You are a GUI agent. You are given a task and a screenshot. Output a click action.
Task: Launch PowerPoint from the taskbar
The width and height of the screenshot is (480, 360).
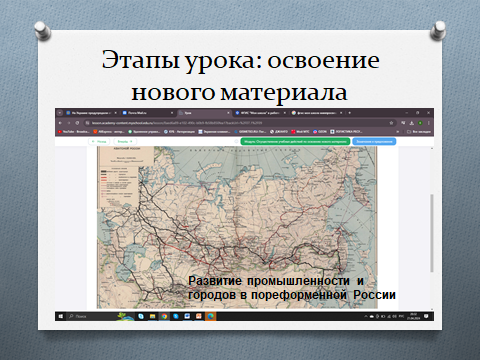[x=199, y=316]
